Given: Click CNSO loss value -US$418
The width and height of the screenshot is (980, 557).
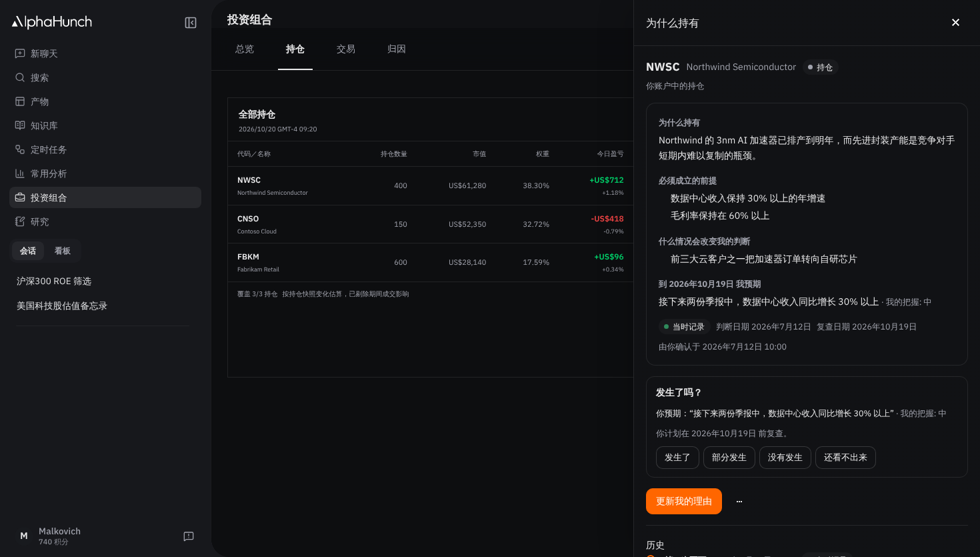Looking at the screenshot, I should (607, 219).
